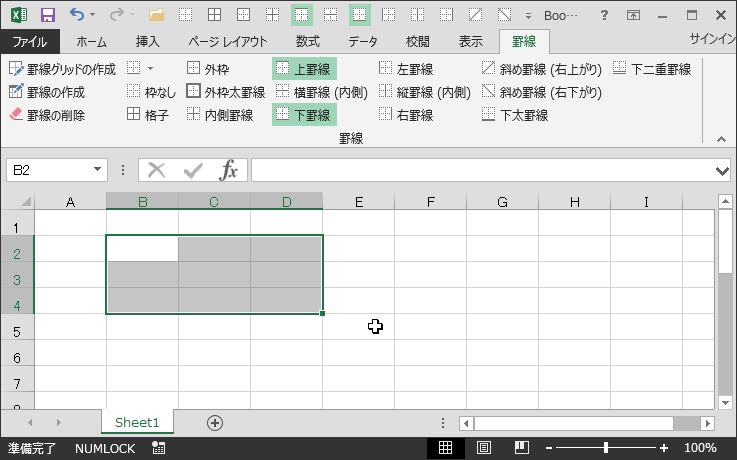
Task: Toggle 斜め罫線 (右上がり) option
Action: pos(542,69)
